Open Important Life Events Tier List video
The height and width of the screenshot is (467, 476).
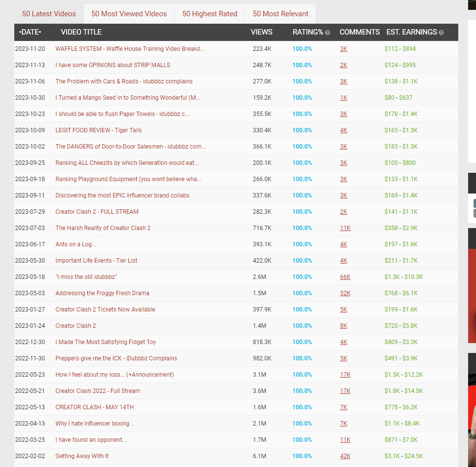point(96,260)
